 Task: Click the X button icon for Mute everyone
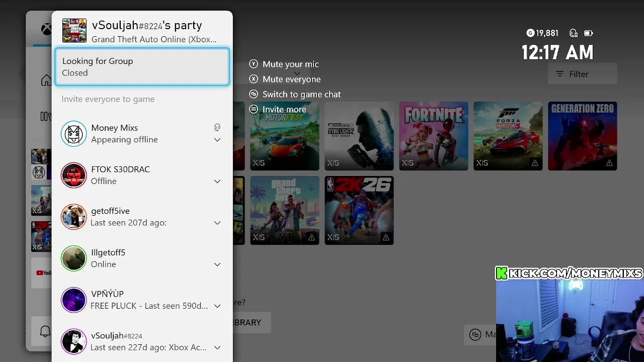[x=254, y=79]
